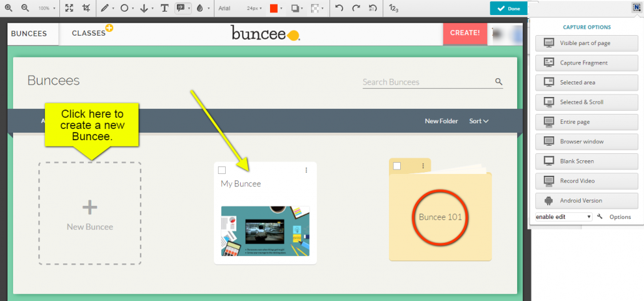Image resolution: width=644 pixels, height=301 pixels.
Task: Open the My Buncee thumbnail
Action: point(265,231)
